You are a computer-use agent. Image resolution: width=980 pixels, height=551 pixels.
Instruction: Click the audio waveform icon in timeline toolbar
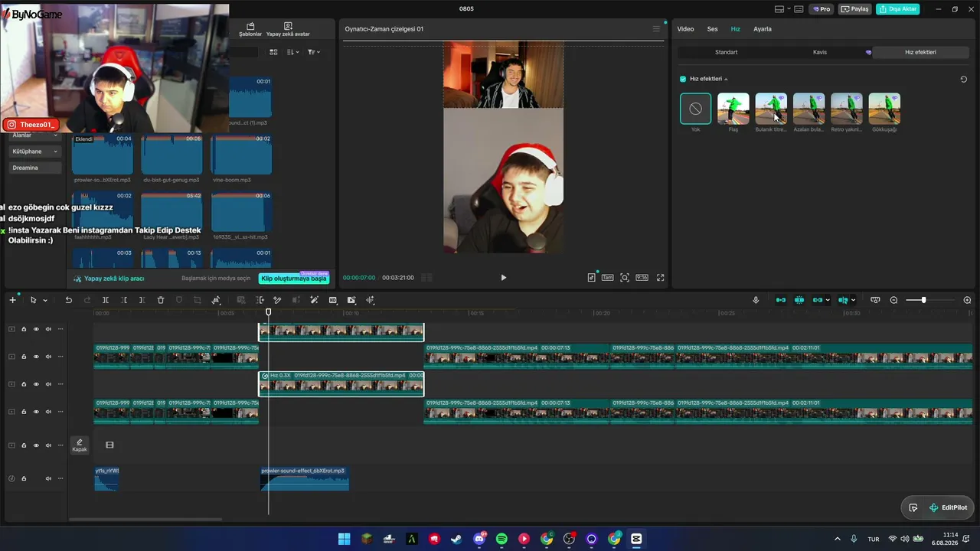(371, 300)
